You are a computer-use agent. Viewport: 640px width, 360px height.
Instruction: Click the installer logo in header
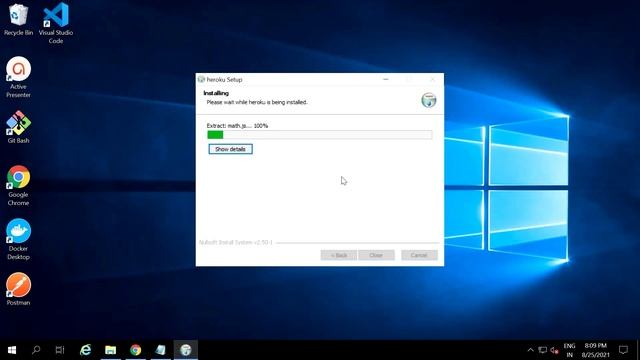click(429, 100)
